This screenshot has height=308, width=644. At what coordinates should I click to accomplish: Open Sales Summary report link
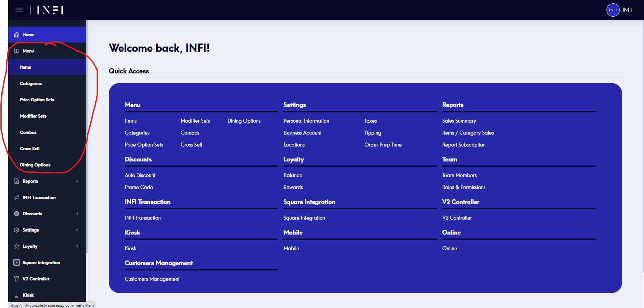click(459, 121)
